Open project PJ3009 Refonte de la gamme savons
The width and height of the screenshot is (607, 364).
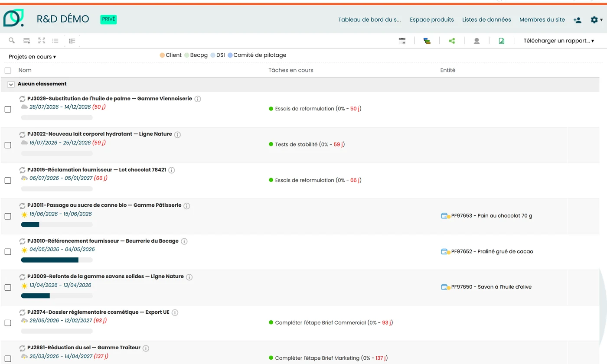tap(105, 276)
